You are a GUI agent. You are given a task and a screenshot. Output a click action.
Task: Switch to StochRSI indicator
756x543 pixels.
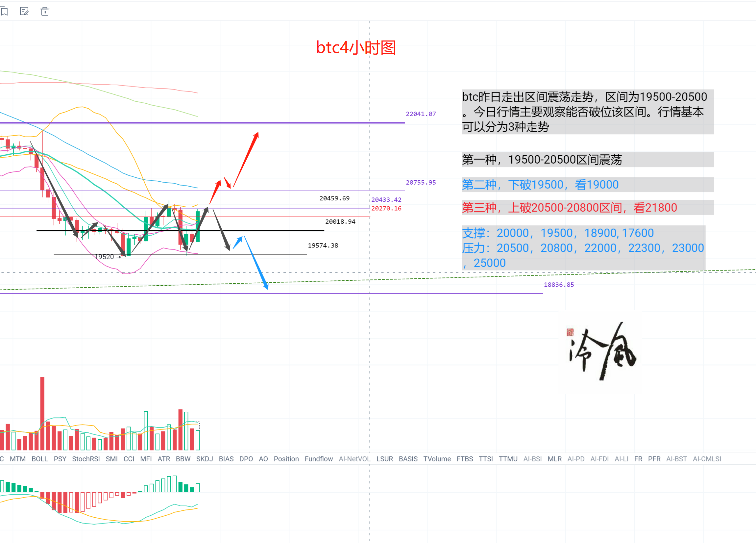(86, 459)
